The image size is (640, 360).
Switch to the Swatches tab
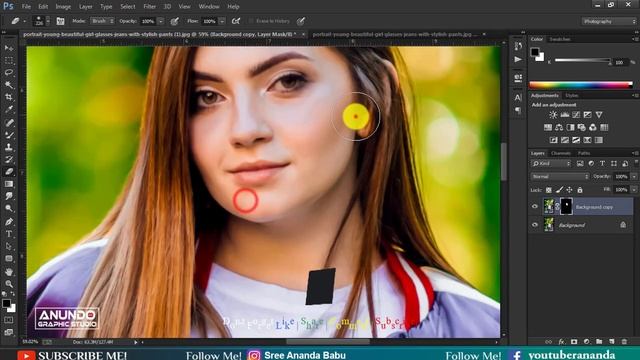(560, 39)
